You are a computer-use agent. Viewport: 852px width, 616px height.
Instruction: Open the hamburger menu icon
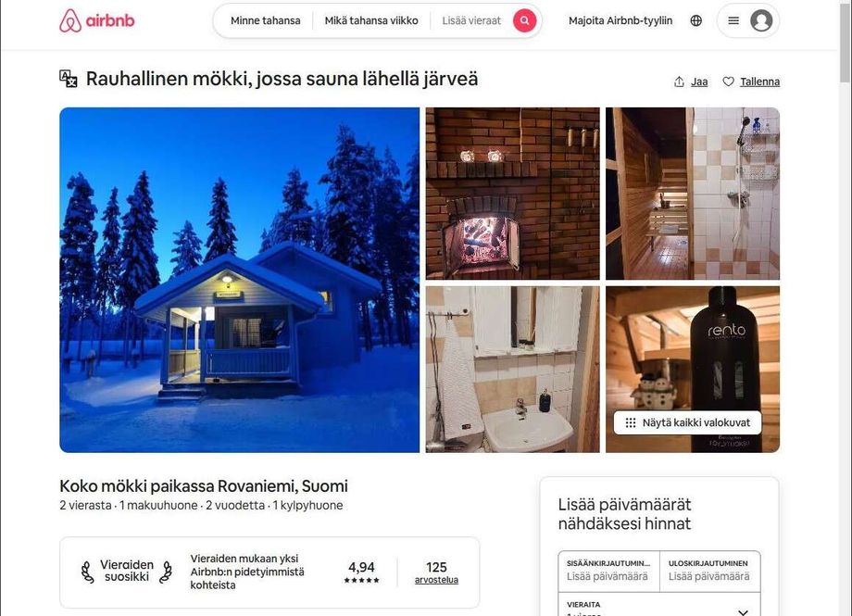[733, 20]
